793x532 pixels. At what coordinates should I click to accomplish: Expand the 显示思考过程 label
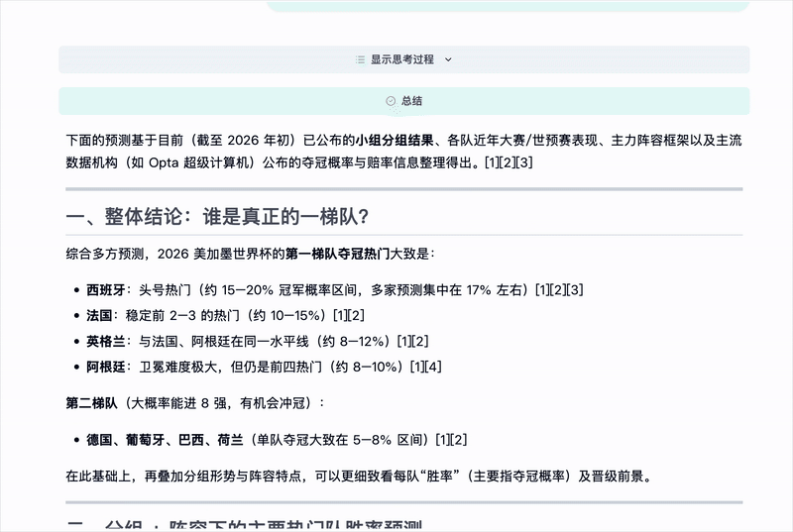coord(402,59)
